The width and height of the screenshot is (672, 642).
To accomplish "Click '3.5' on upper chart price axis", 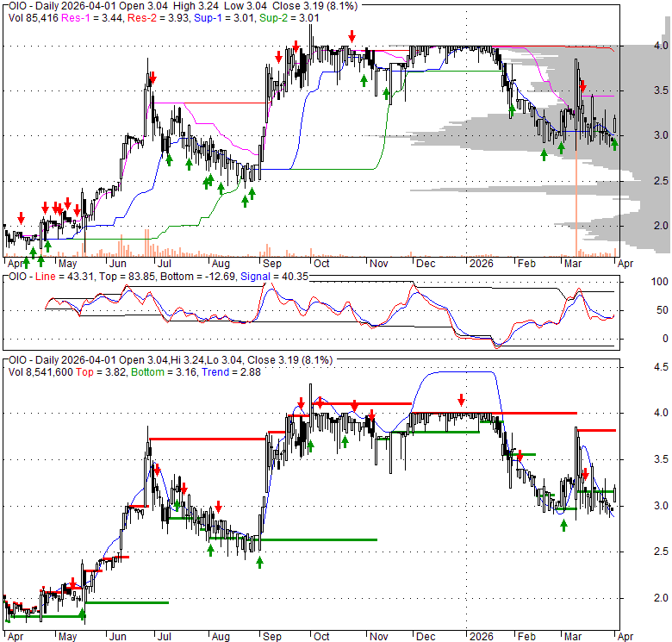I will 661,90.
